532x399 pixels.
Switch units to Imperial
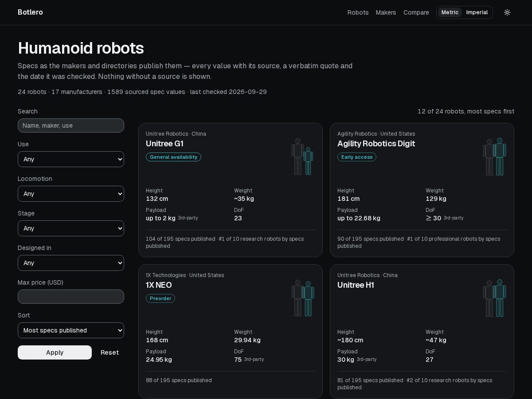[x=477, y=12]
